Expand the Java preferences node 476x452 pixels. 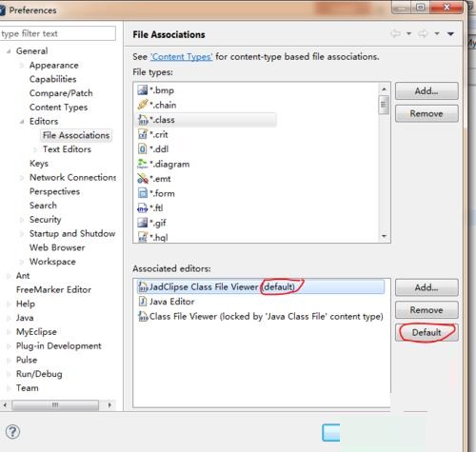pos(9,318)
